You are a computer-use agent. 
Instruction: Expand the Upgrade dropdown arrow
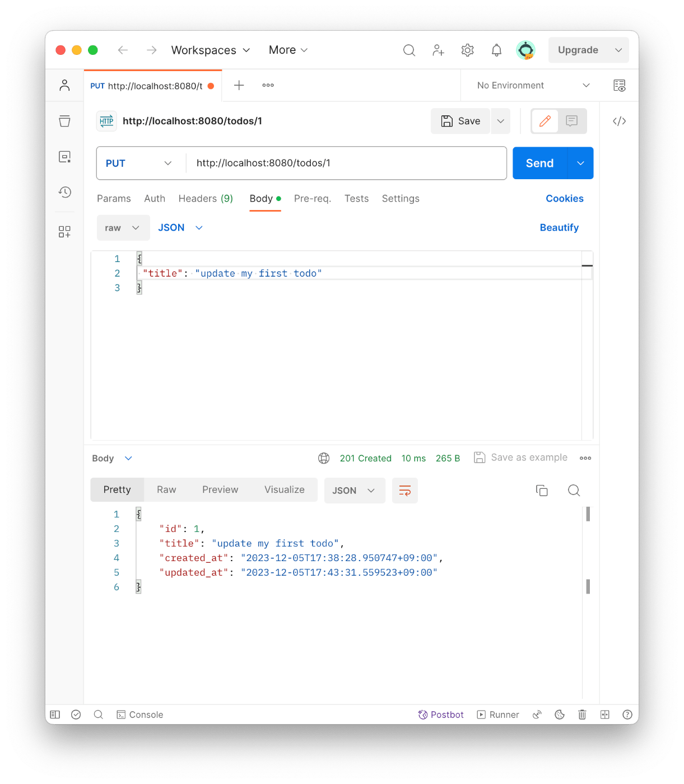(618, 50)
